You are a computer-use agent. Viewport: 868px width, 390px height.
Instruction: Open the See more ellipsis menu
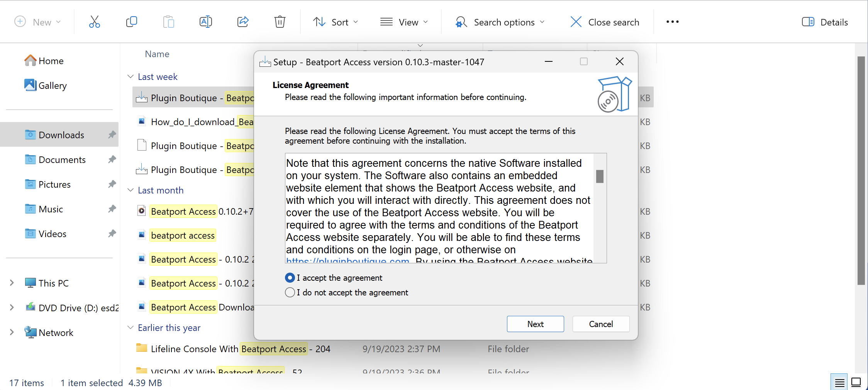click(672, 22)
